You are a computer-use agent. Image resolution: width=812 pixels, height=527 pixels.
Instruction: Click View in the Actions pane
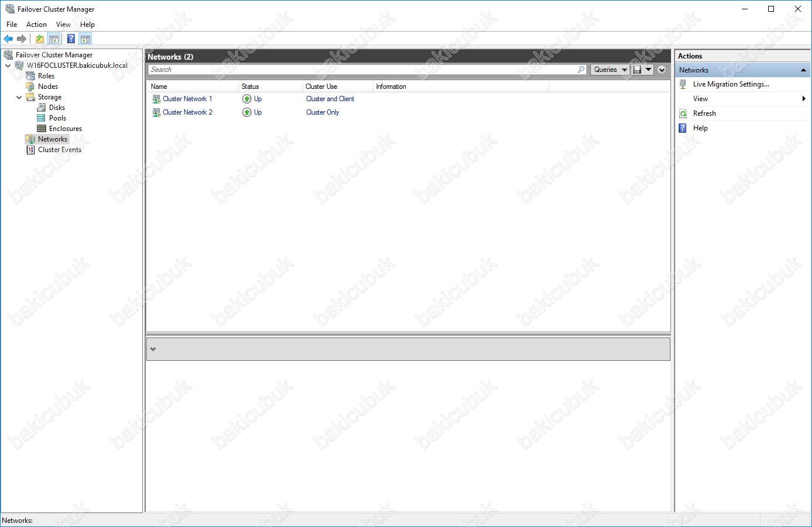pyautogui.click(x=700, y=99)
